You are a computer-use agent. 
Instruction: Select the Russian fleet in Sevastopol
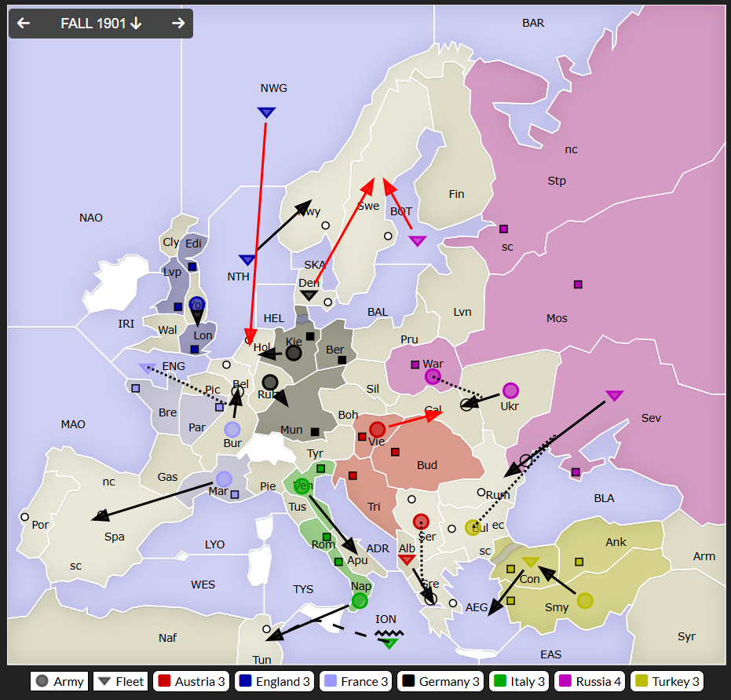click(x=614, y=395)
